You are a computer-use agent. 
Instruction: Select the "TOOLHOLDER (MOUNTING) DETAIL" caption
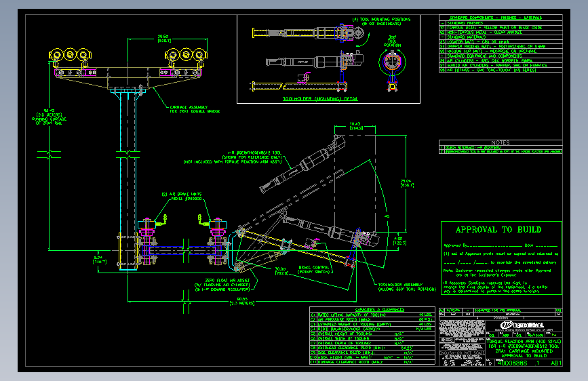coord(320,99)
